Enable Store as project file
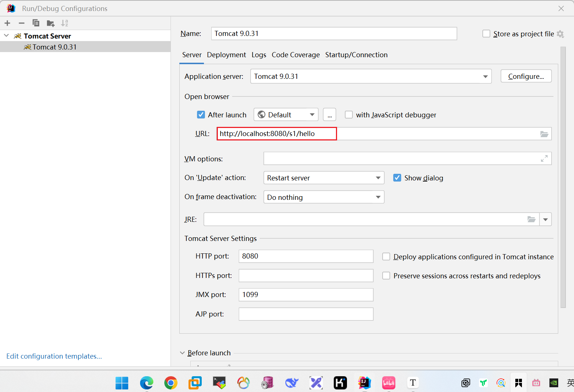 486,34
